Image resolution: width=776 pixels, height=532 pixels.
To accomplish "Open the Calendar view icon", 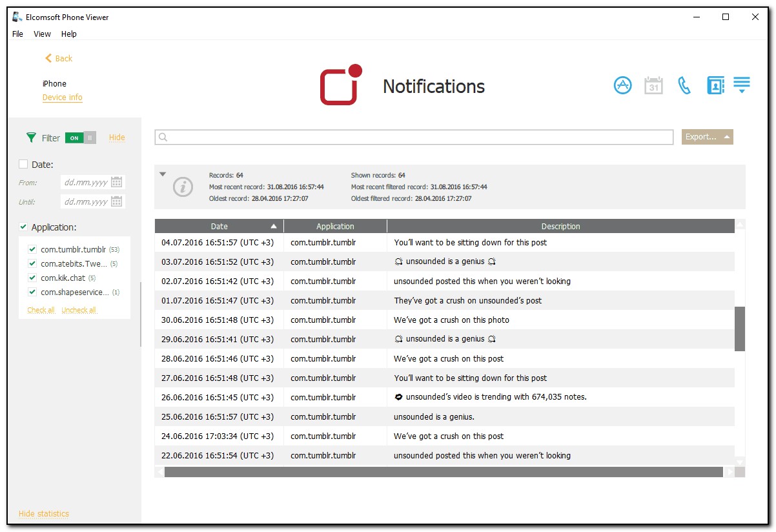I will (653, 85).
